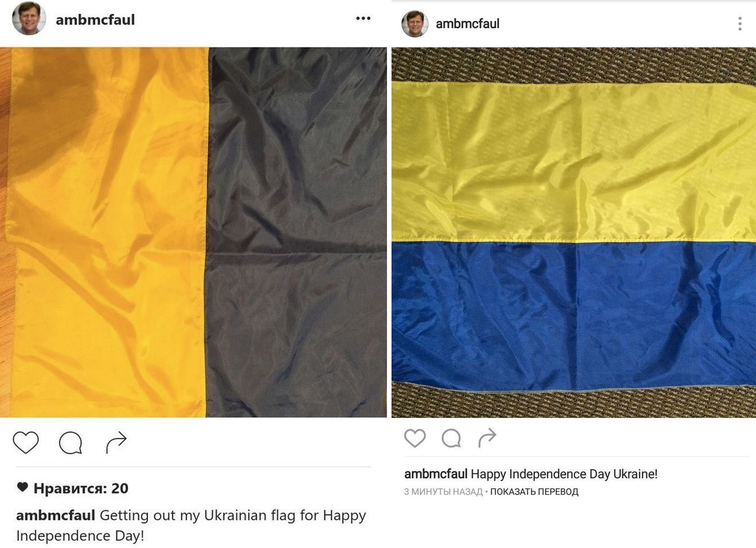Share the left post via arrow icon
The height and width of the screenshot is (548, 756).
[x=116, y=443]
